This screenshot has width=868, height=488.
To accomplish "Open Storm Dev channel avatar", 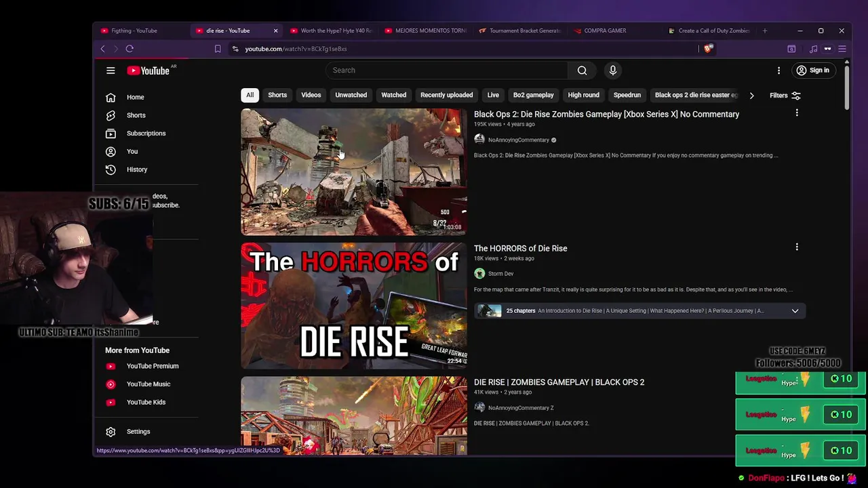I will tap(479, 274).
